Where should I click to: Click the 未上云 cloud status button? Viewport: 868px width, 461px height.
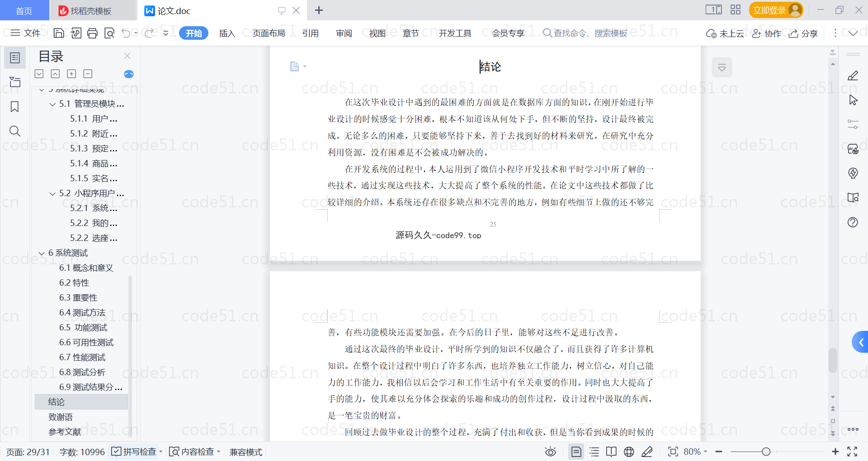click(725, 33)
